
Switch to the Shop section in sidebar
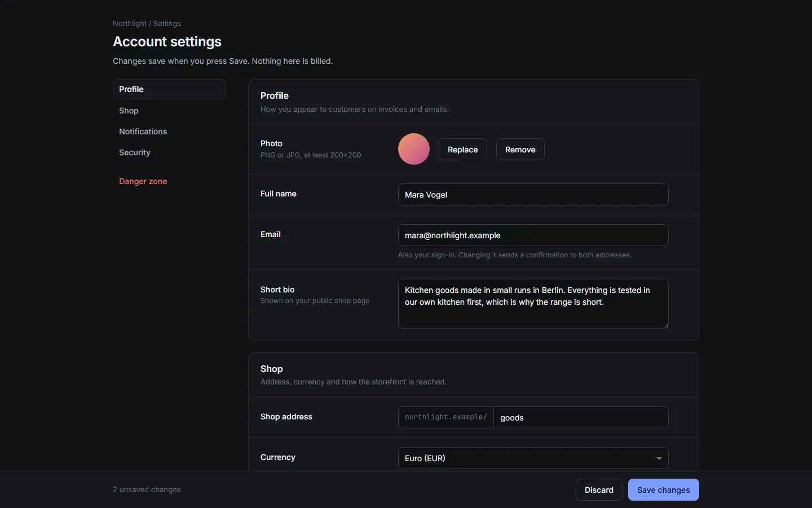169,111
